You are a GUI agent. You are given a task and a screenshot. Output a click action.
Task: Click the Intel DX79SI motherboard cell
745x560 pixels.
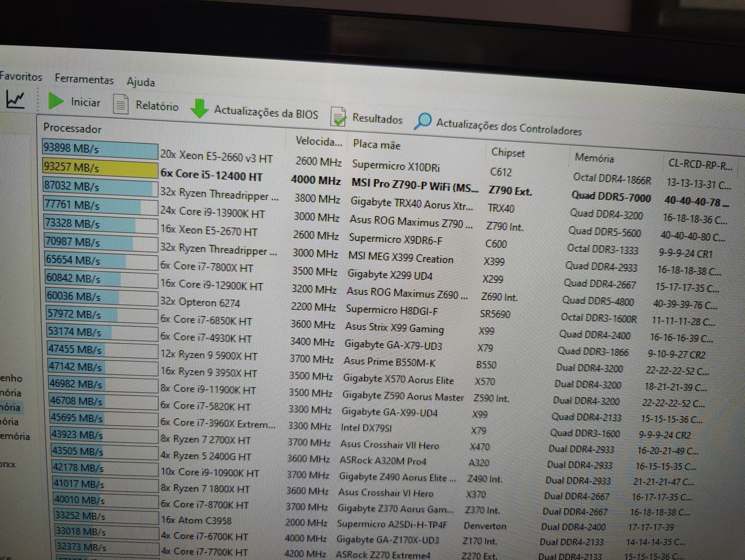tap(366, 428)
